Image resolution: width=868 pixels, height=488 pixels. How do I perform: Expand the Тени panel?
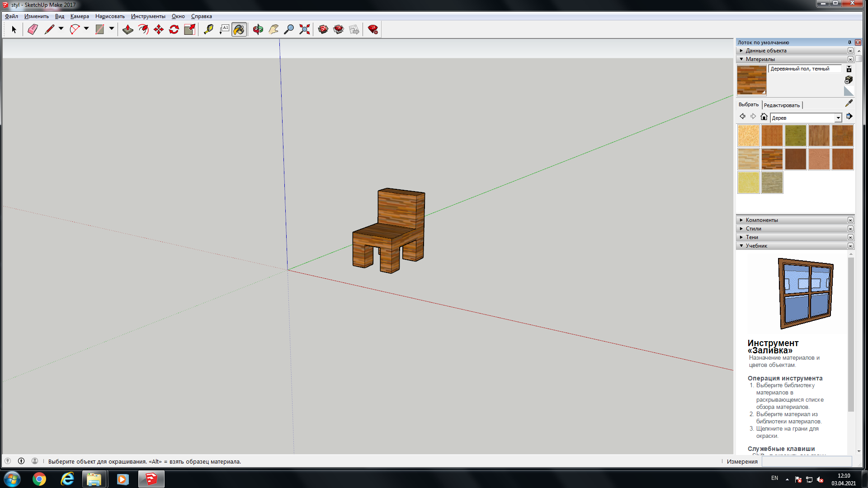point(795,237)
